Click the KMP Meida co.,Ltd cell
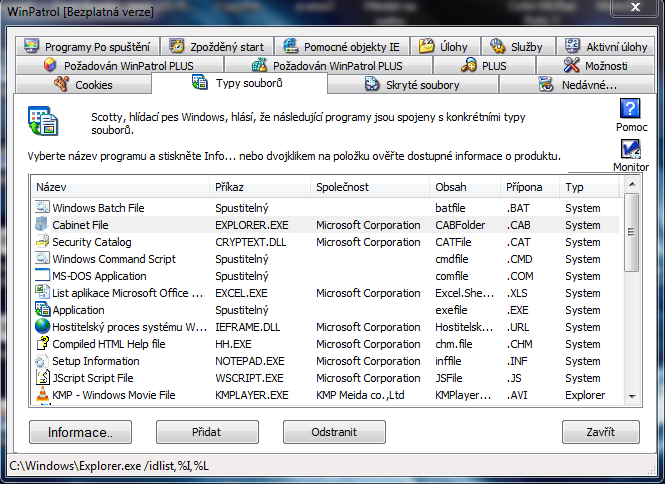665x484 pixels. 360,395
